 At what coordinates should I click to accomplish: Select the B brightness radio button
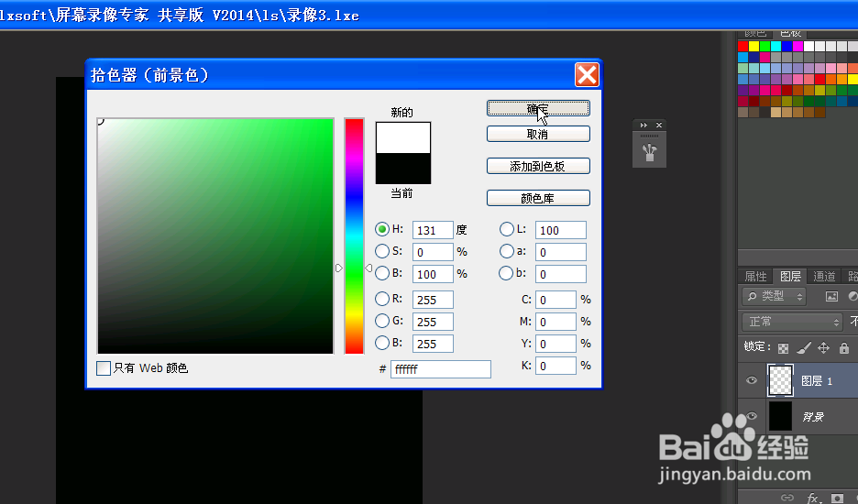382,273
